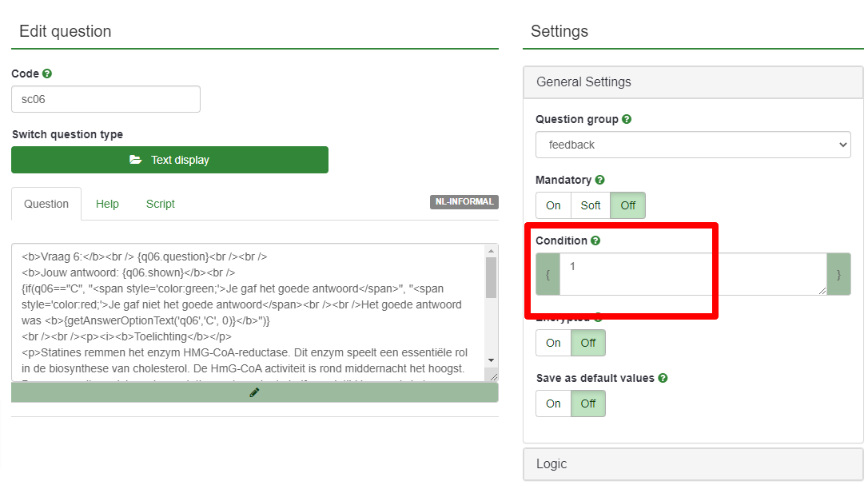868x485 pixels.
Task: Click the pencil edit icon below editor
Action: tap(254, 392)
